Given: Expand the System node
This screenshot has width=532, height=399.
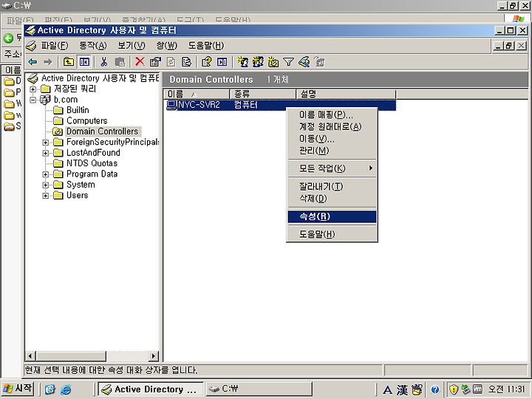Looking at the screenshot, I should 46,185.
